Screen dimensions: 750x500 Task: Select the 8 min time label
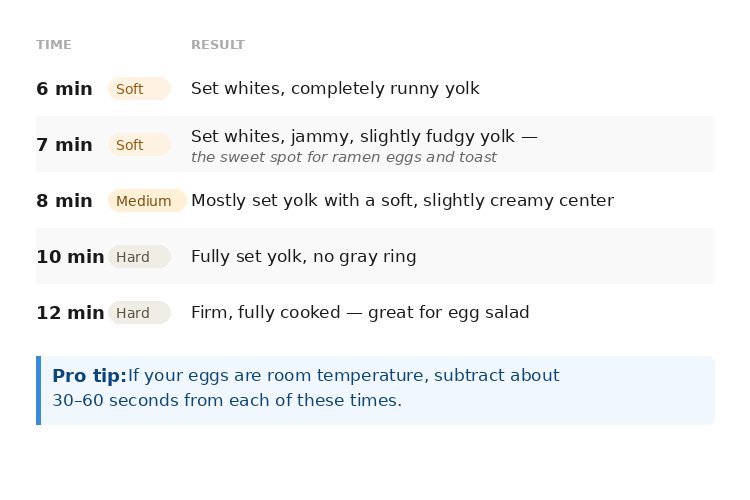pos(64,201)
